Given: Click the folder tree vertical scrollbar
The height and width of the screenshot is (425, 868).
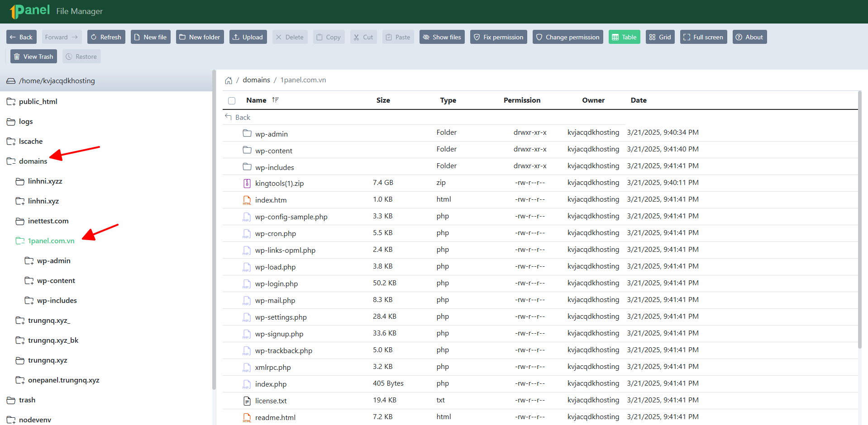Looking at the screenshot, I should click(x=214, y=230).
